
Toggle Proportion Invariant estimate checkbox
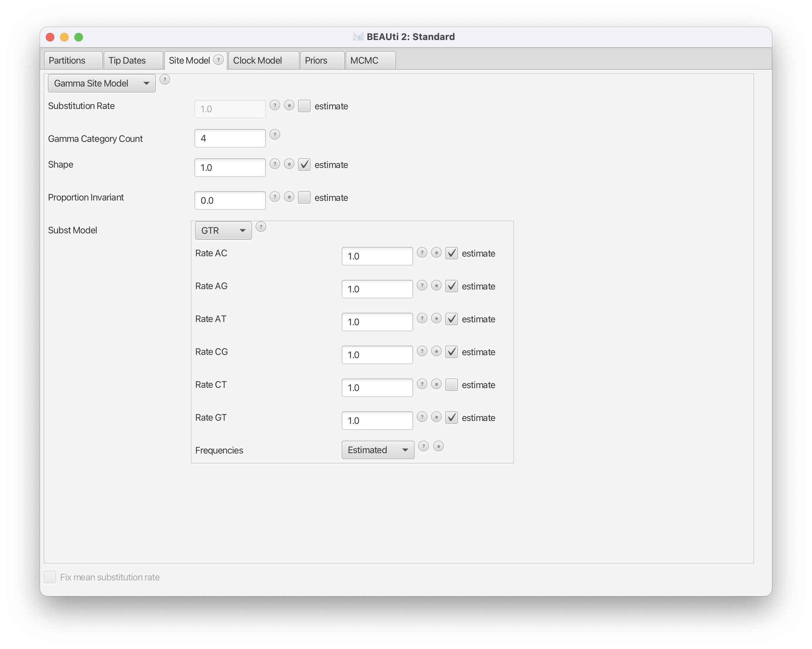pos(304,198)
